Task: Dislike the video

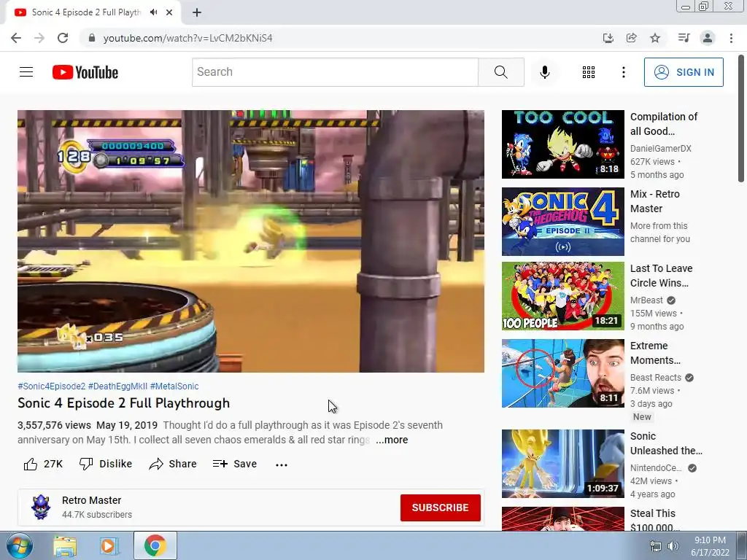Action: pos(105,464)
